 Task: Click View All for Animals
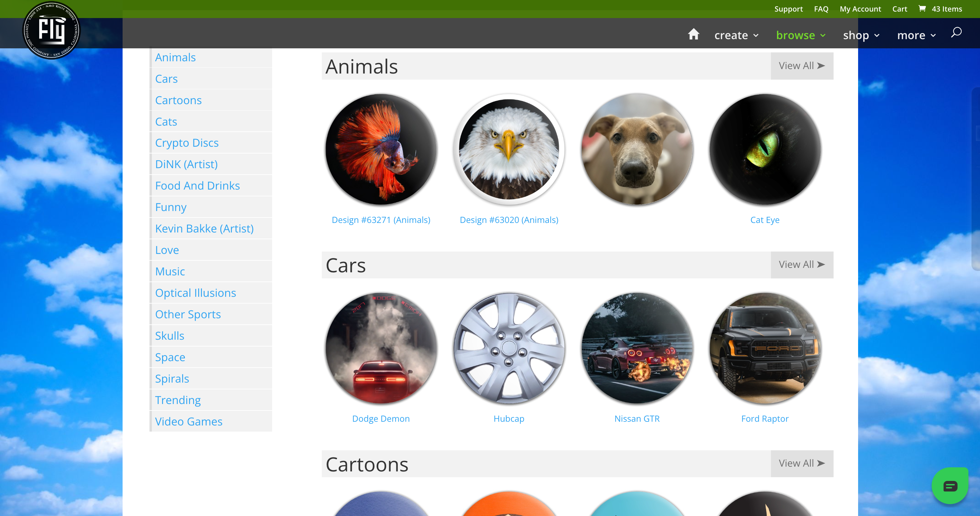(802, 66)
